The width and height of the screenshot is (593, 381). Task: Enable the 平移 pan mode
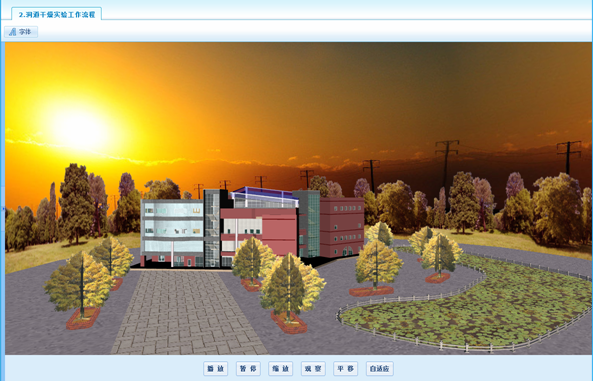346,369
